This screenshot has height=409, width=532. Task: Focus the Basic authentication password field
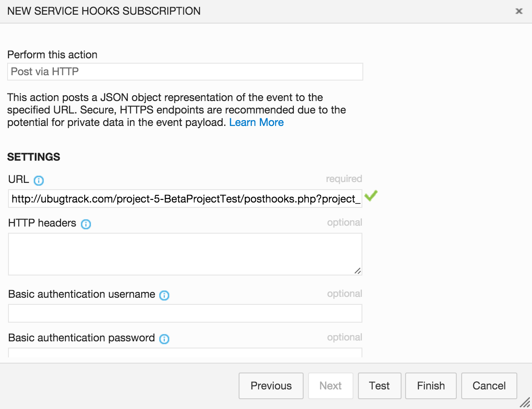pos(185,353)
